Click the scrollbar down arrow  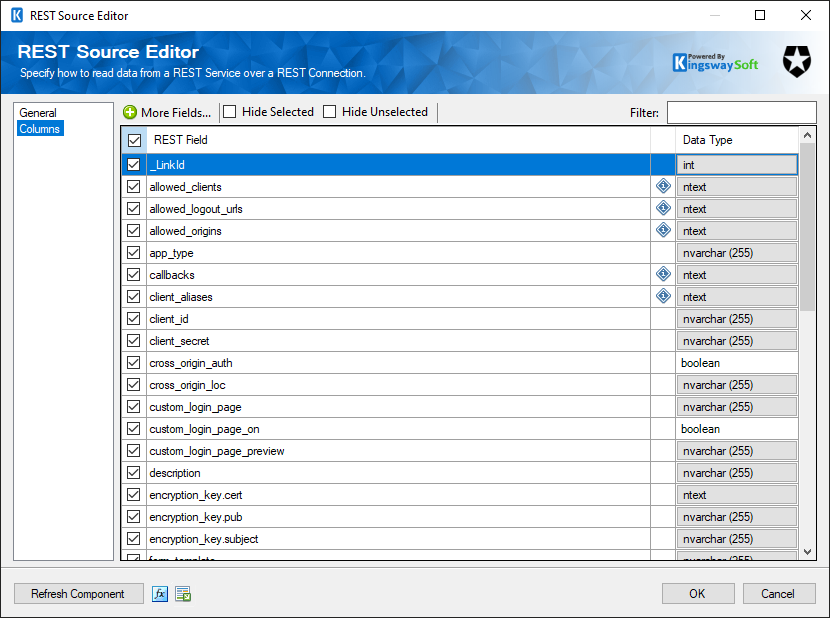807,552
